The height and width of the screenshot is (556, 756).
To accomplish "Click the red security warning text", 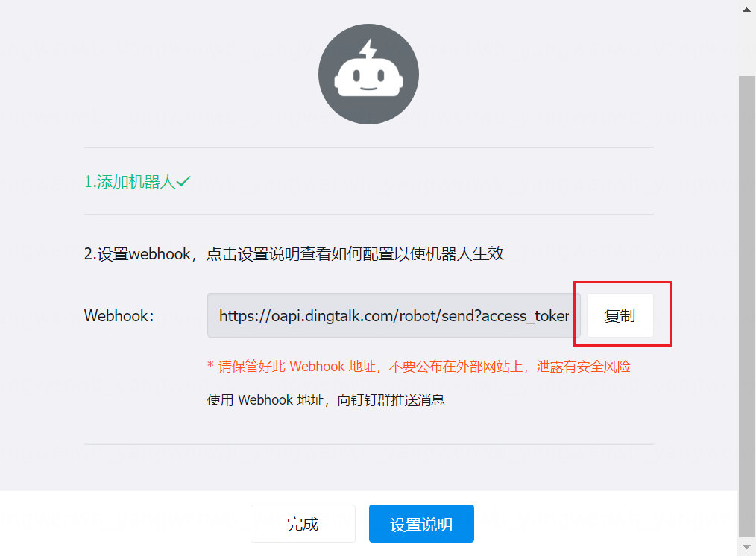I will [419, 367].
